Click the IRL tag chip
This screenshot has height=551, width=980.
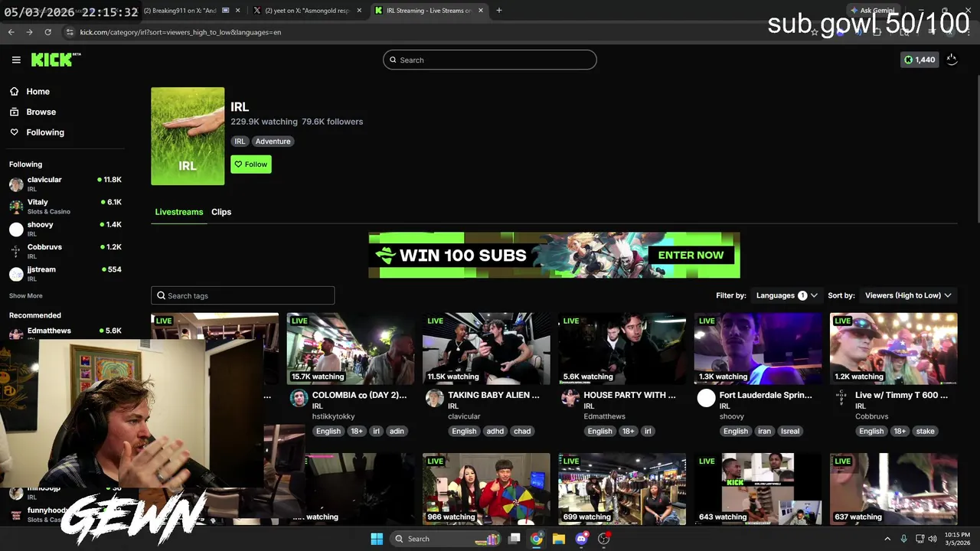pyautogui.click(x=240, y=142)
